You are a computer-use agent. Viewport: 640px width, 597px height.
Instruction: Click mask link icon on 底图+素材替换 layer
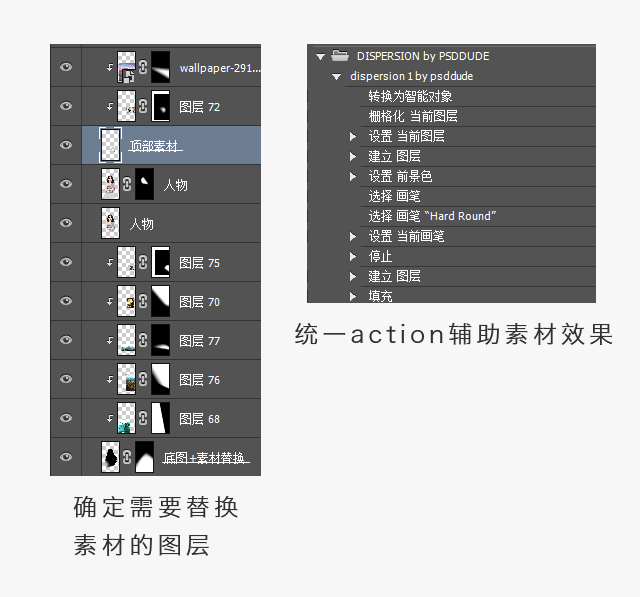pos(127,457)
